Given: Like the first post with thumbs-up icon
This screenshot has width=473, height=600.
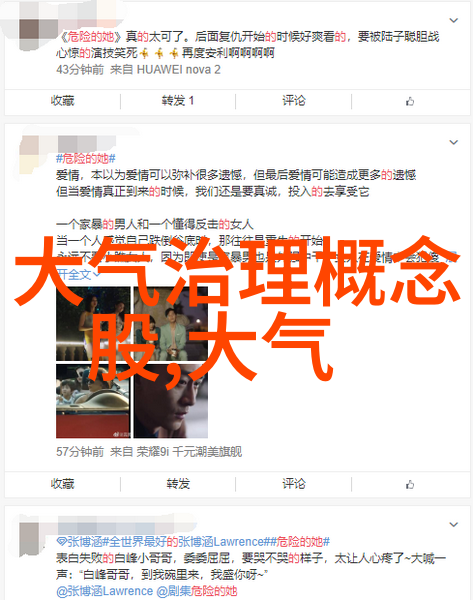Looking at the screenshot, I should pyautogui.click(x=410, y=101).
